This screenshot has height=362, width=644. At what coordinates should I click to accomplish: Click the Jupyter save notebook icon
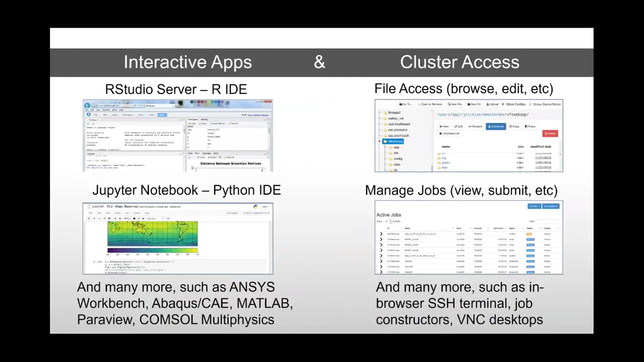pyautogui.click(x=89, y=218)
